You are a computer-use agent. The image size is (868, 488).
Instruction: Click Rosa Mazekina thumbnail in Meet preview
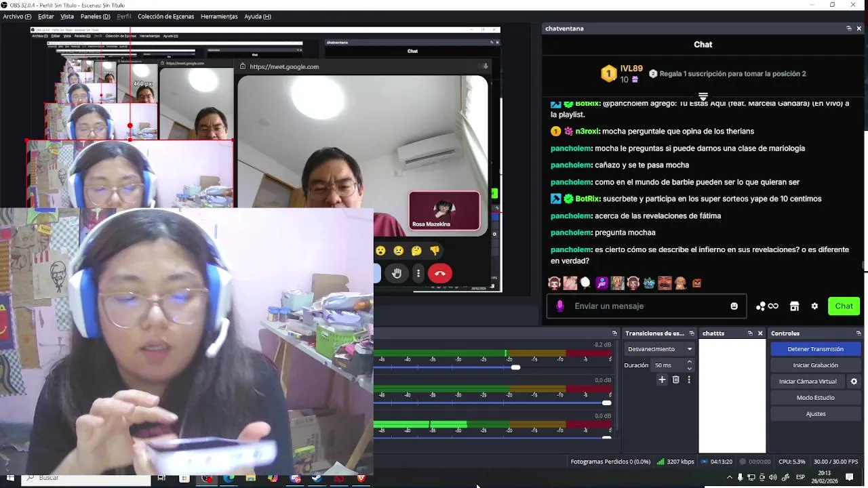coord(444,211)
